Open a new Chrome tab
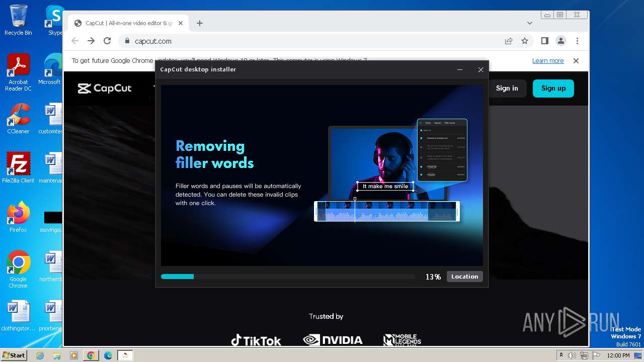 (x=200, y=23)
